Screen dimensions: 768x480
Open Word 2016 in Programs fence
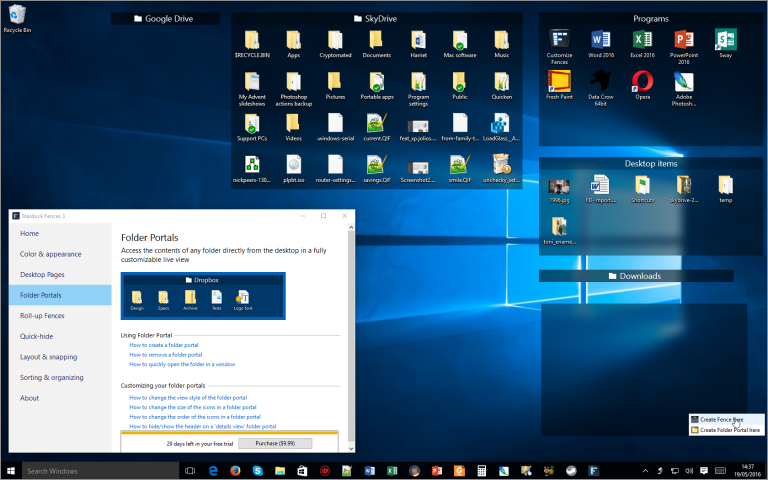(600, 41)
